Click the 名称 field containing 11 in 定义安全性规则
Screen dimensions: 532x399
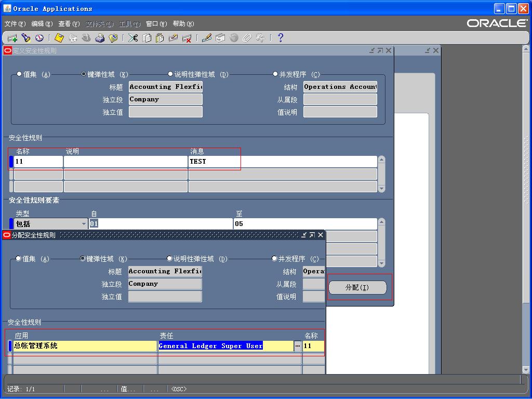click(38, 162)
